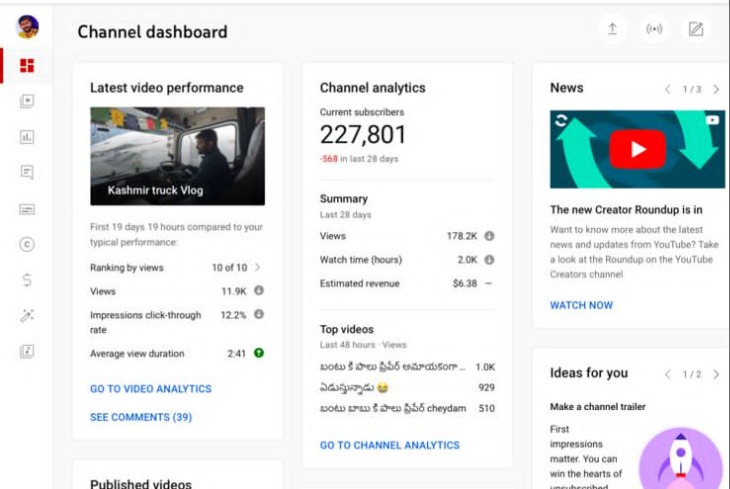This screenshot has height=489, width=730.
Task: Click the Go live broadcast icon
Action: [x=654, y=29]
